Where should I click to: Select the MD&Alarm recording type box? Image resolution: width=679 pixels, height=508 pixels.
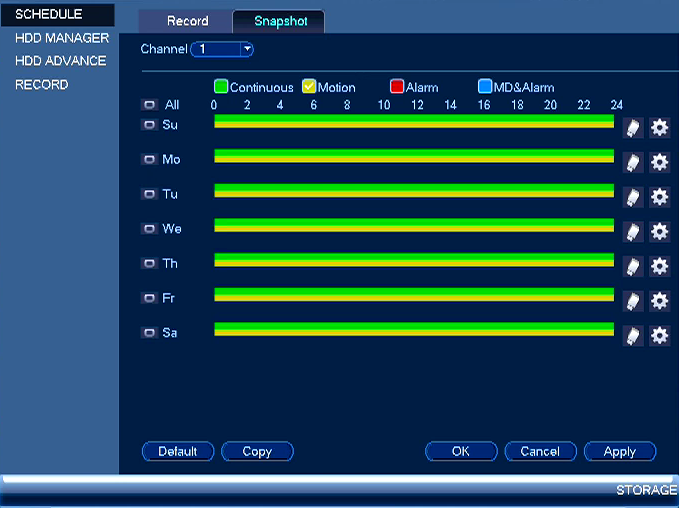click(485, 87)
